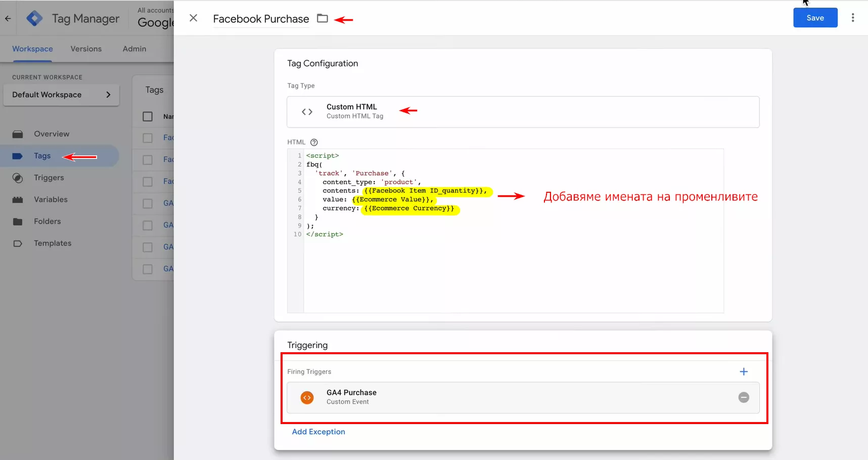Click the back arrow beside Tag Manager
This screenshot has width=868, height=460.
point(8,19)
